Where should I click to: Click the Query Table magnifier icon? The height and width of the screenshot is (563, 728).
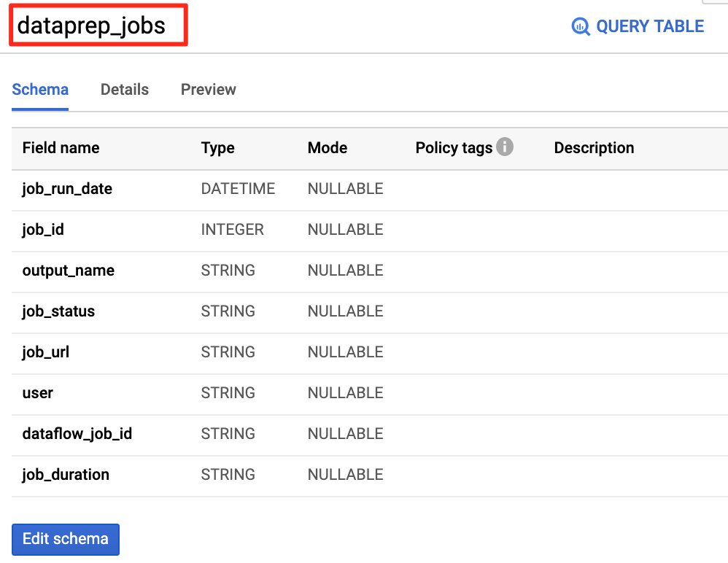tap(581, 26)
